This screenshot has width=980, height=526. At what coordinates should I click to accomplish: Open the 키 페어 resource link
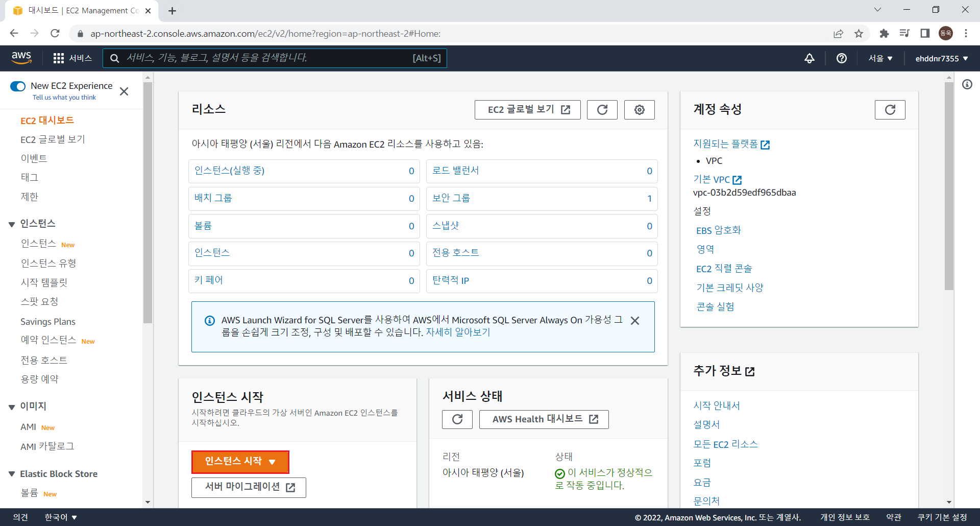(209, 280)
